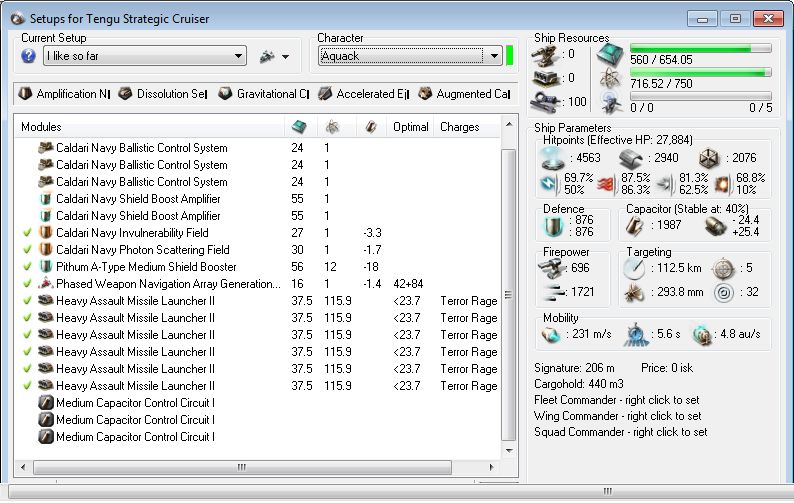The height and width of the screenshot is (503, 794).
Task: Click the shield hitpoints icon showing 4563
Action: tap(552, 159)
